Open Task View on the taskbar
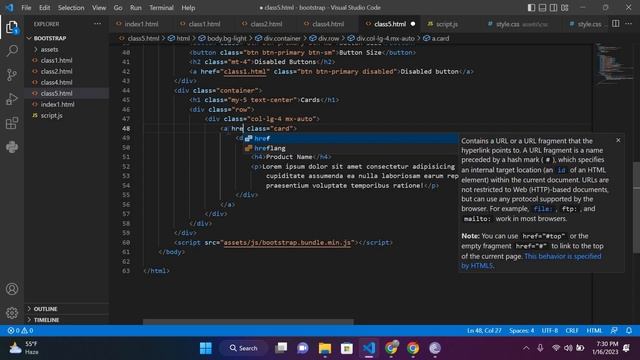 click(x=281, y=348)
